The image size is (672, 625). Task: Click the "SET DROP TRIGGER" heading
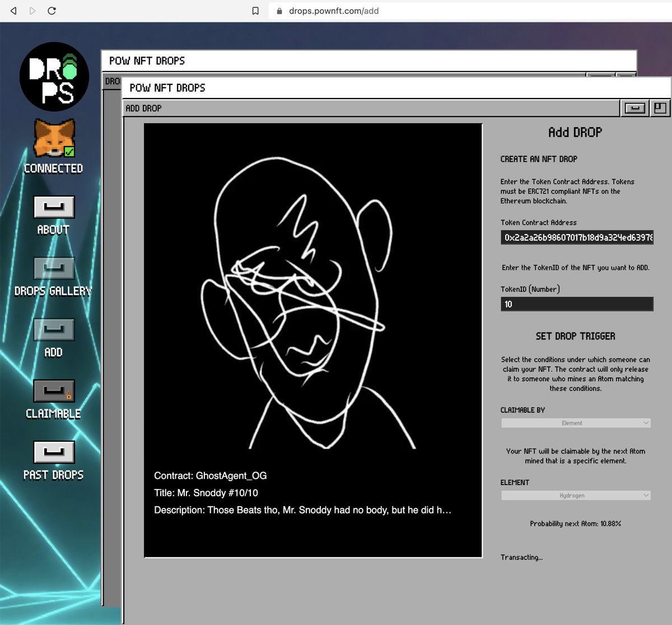click(576, 336)
